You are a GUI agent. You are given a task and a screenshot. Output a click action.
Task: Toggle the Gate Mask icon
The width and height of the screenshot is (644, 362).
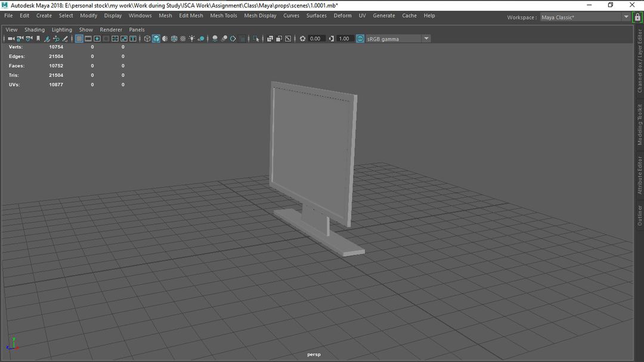(106, 39)
